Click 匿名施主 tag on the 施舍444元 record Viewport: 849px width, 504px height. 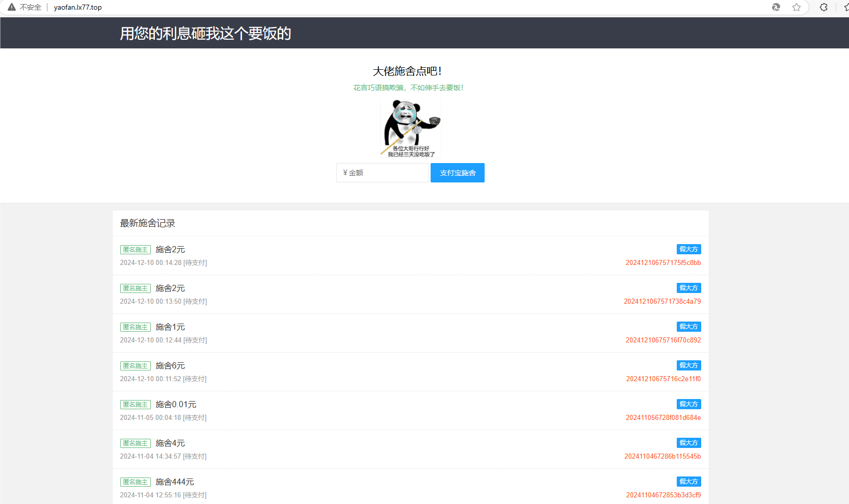[x=136, y=482]
